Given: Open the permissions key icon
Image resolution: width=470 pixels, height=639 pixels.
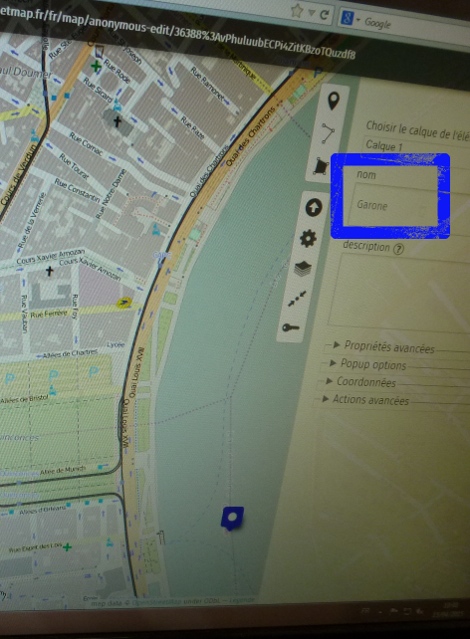Looking at the screenshot, I should [x=291, y=327].
